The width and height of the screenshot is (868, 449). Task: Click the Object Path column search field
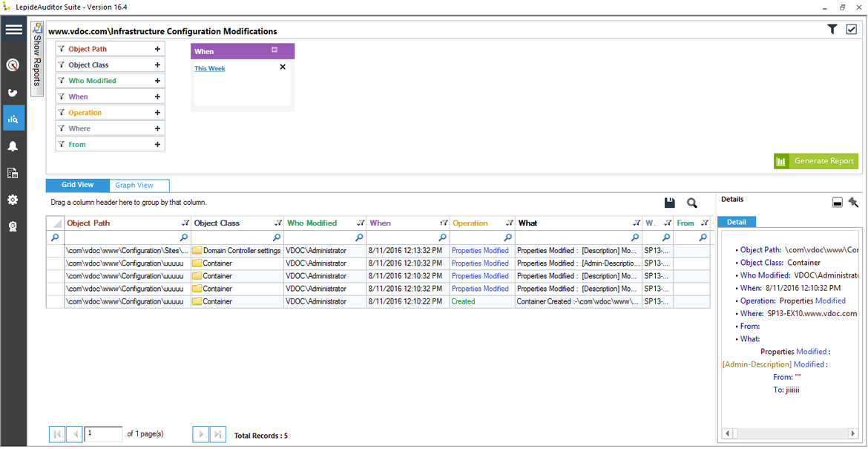[128, 237]
